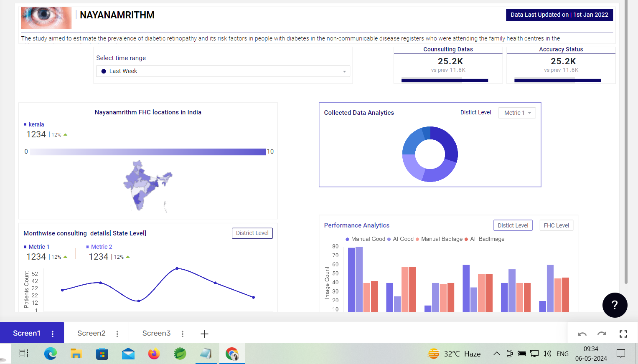This screenshot has width=638, height=364.
Task: Select the FHC Level button
Action: point(556,225)
